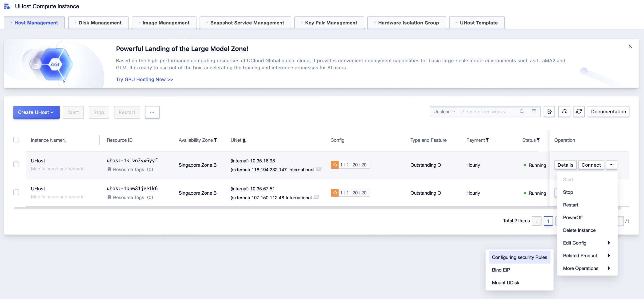Click Connect for first UHost row

[591, 165]
